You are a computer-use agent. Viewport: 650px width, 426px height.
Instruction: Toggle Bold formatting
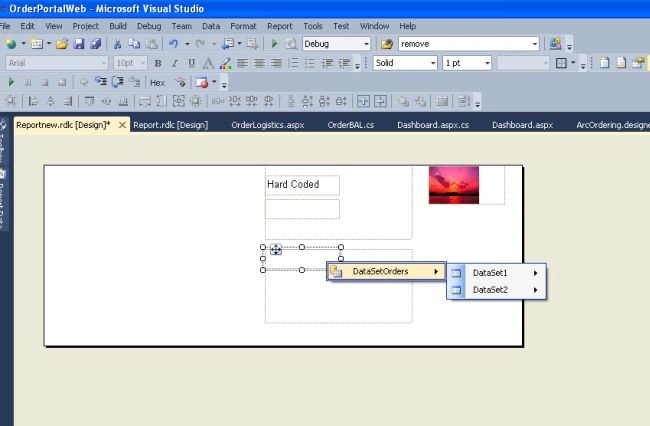[158, 63]
